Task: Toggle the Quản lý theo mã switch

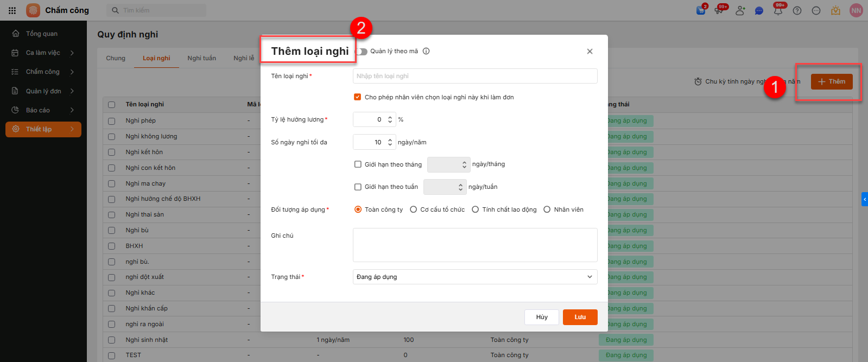Action: 362,52
